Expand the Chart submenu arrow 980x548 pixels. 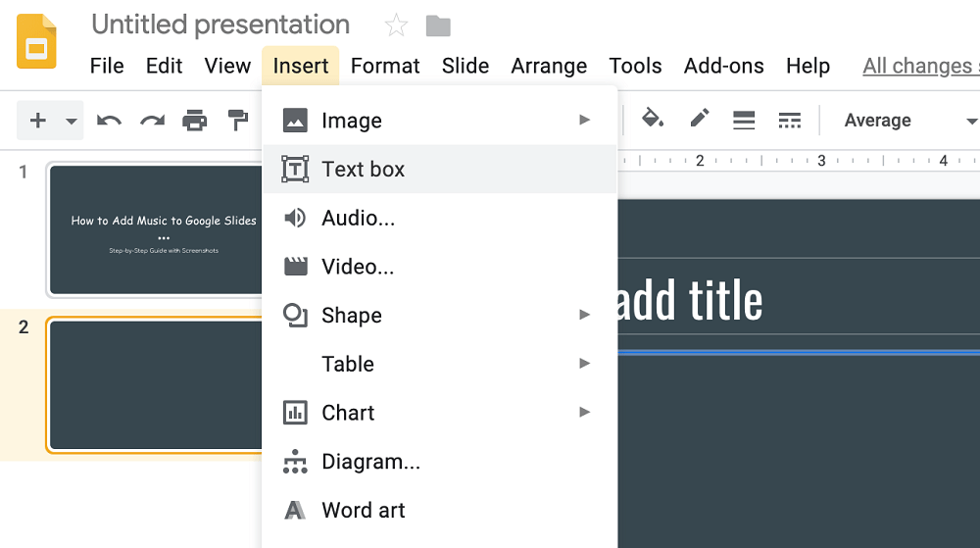click(x=584, y=412)
